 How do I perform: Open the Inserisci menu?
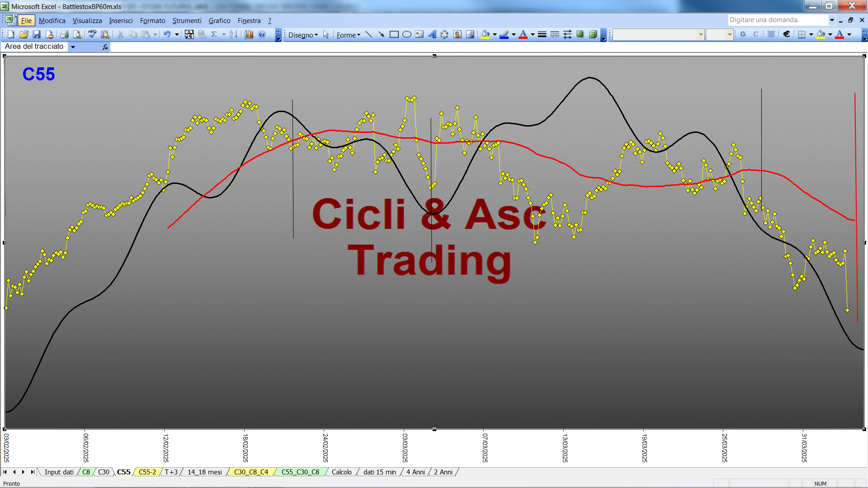click(121, 21)
